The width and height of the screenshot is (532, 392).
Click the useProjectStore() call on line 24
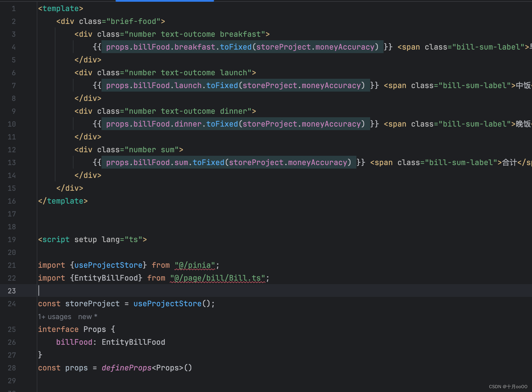click(172, 304)
